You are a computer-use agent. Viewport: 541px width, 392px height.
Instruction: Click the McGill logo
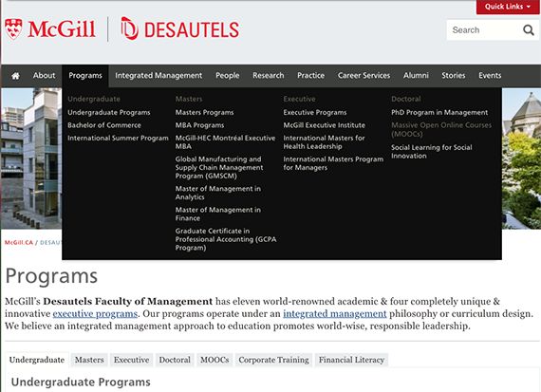point(50,29)
